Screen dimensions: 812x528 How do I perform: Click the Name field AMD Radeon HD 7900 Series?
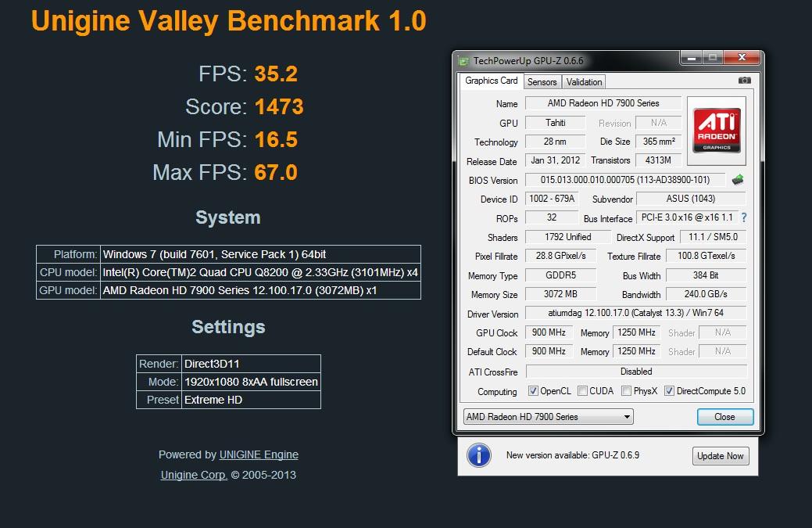click(x=603, y=103)
